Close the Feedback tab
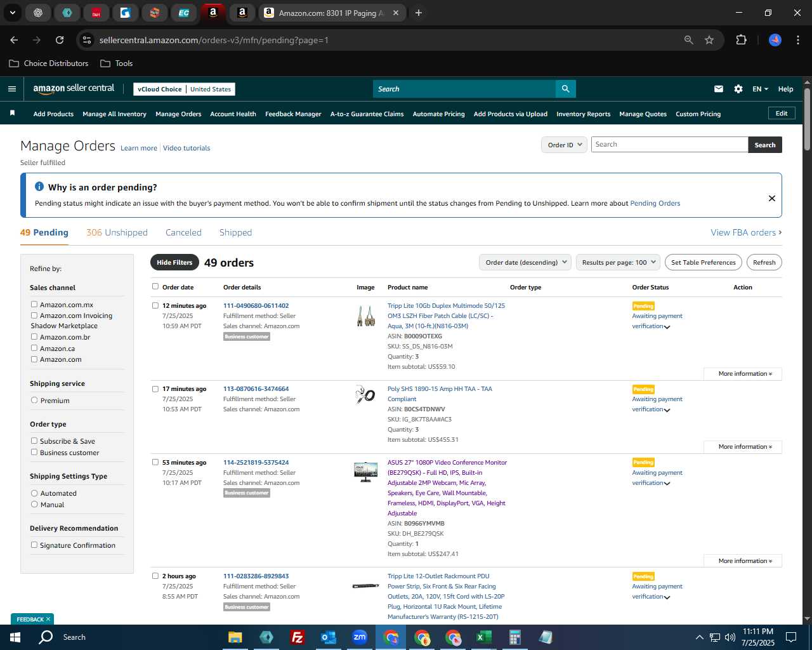 click(48, 619)
